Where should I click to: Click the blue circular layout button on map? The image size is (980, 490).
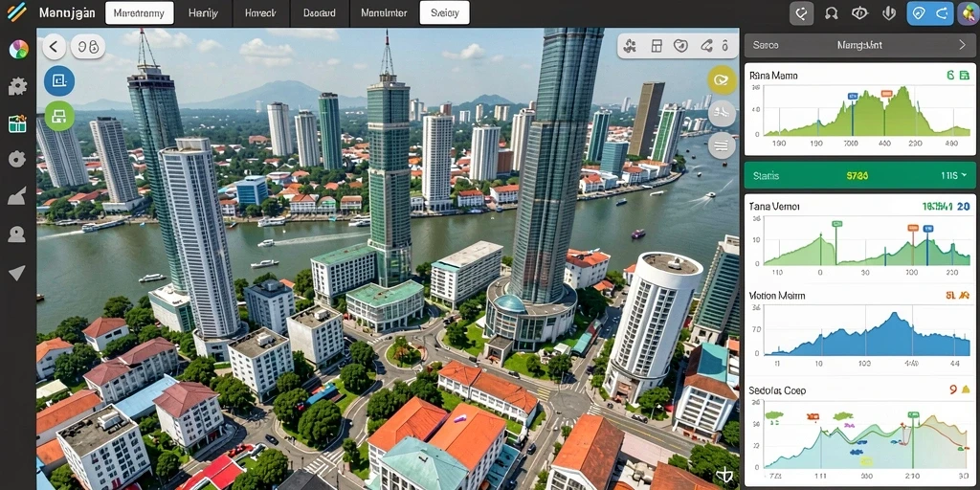pyautogui.click(x=59, y=80)
